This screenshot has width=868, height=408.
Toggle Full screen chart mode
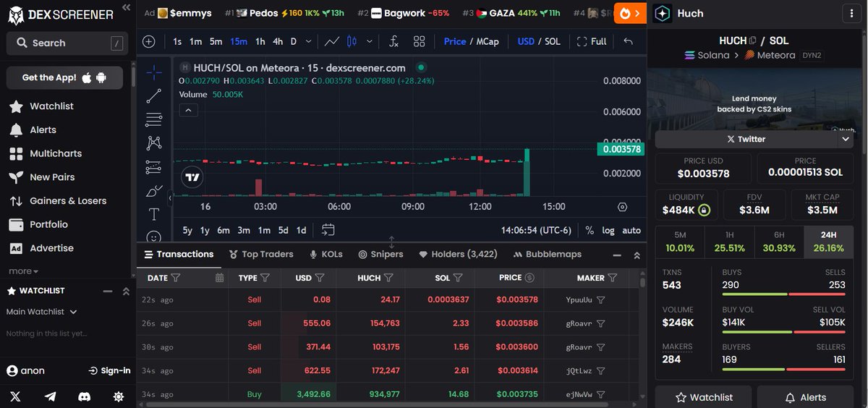(x=592, y=41)
